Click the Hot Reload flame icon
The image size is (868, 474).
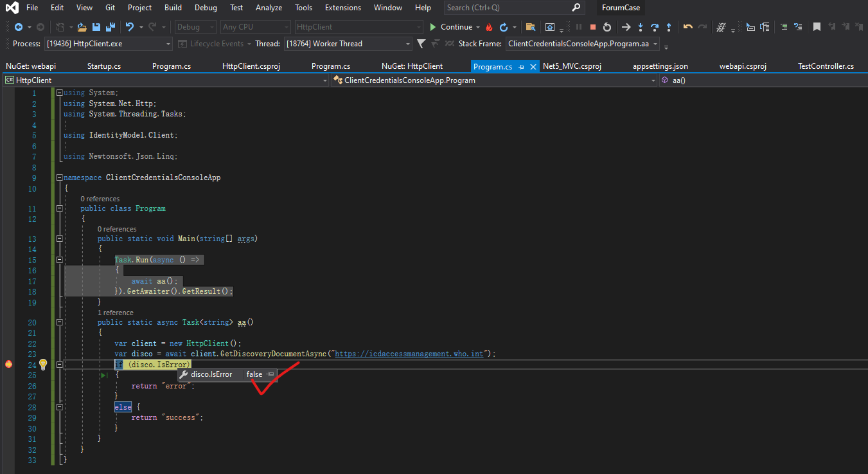coord(490,27)
